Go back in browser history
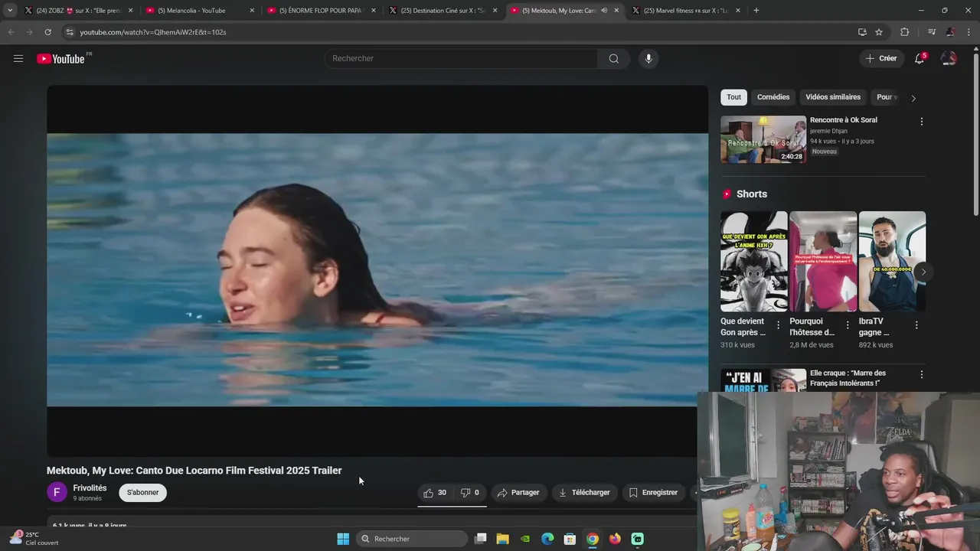 click(x=11, y=32)
